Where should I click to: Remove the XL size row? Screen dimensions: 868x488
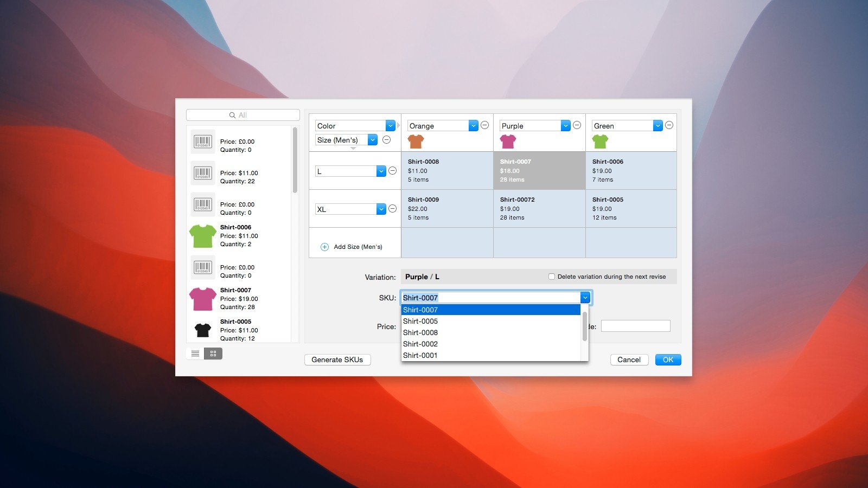393,209
